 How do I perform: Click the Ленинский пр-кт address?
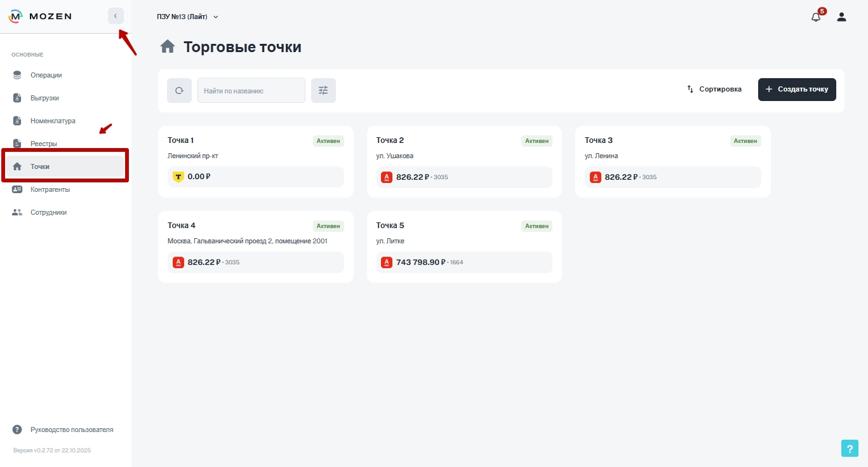(x=193, y=156)
